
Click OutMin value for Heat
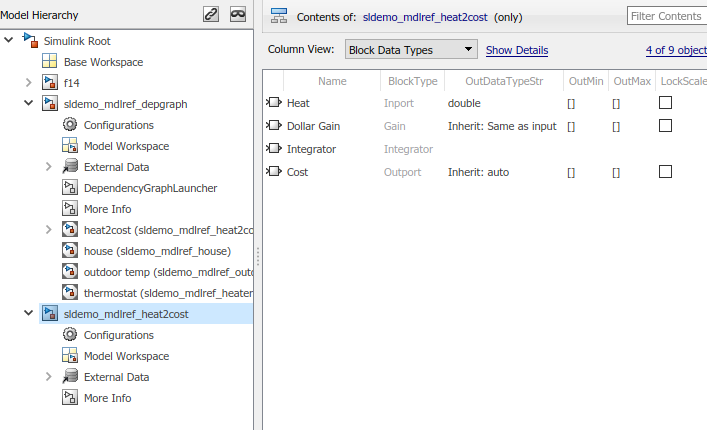[571, 104]
